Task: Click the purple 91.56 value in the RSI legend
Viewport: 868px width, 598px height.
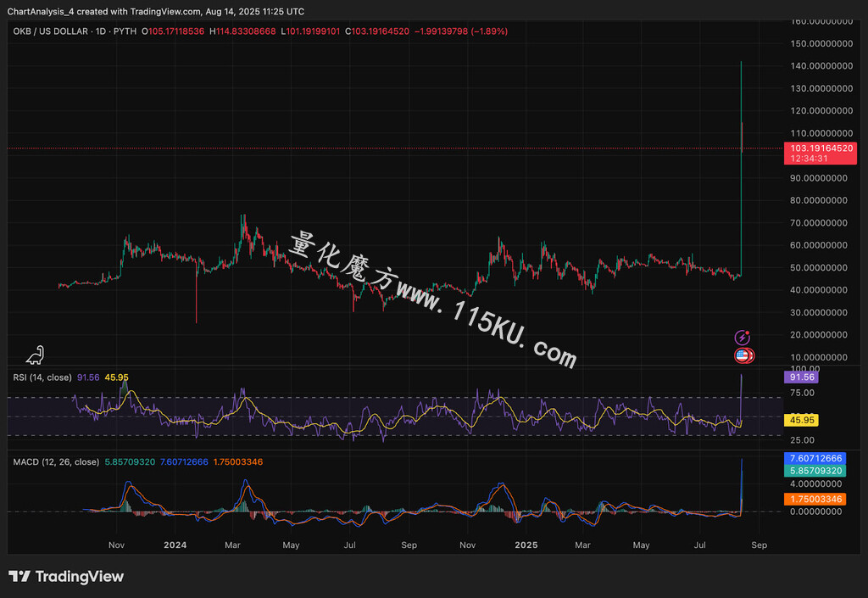Action: coord(88,377)
